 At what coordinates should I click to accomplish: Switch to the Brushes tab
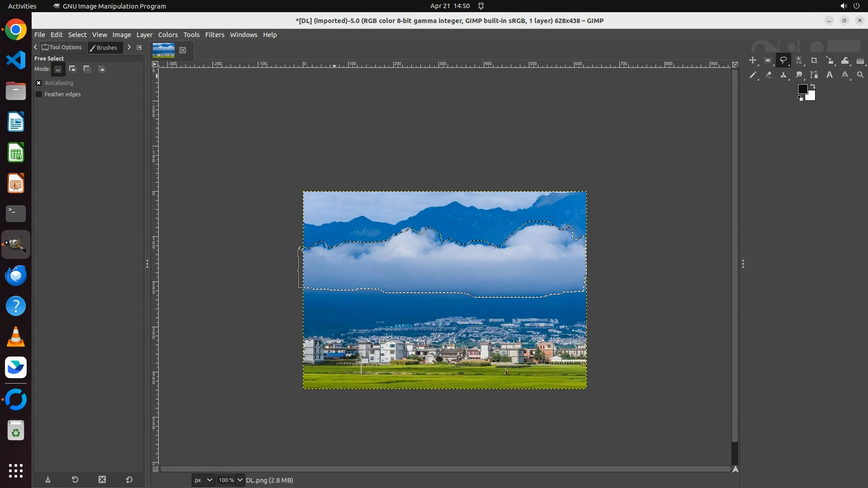[105, 47]
